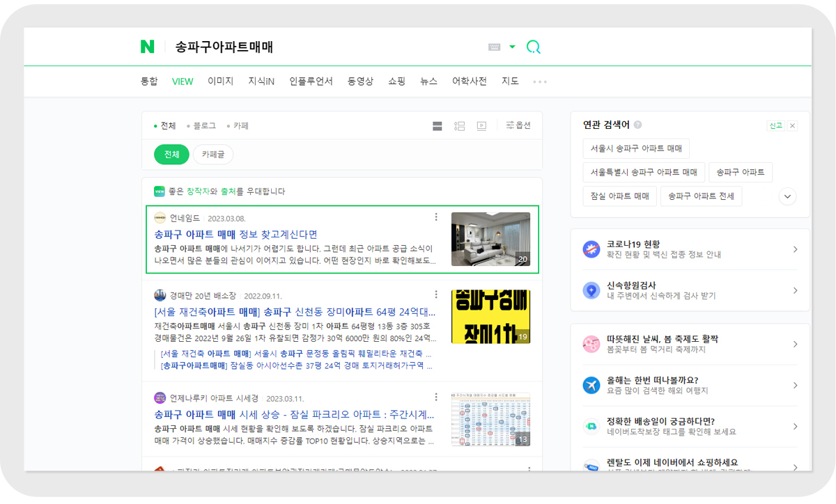Open the 통합 tab

(x=149, y=81)
